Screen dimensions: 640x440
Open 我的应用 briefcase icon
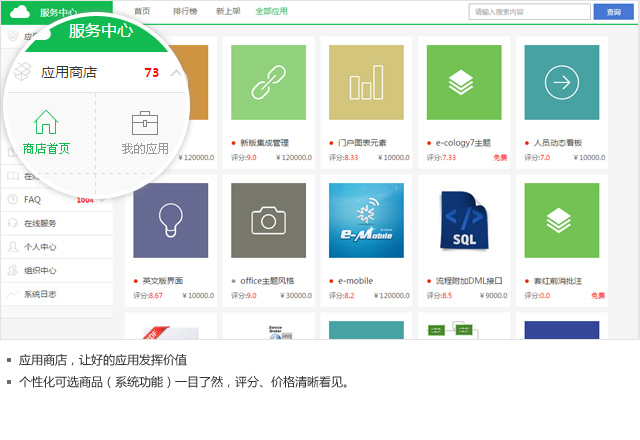(145, 123)
